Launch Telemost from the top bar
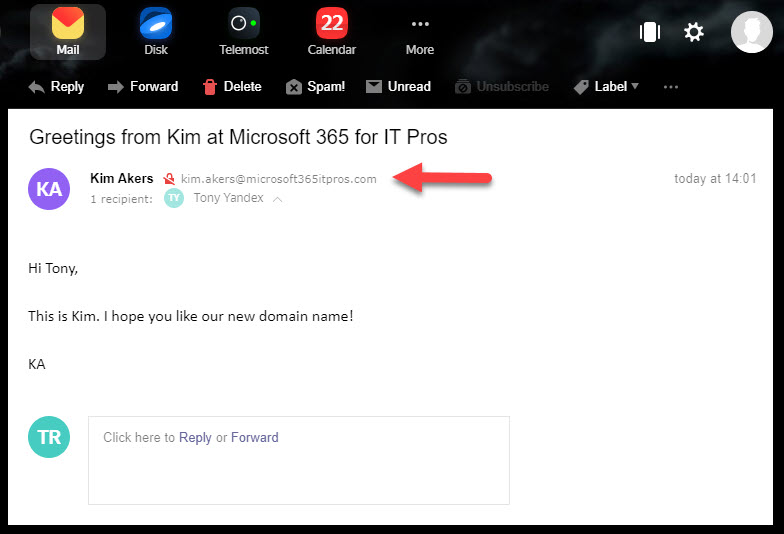The image size is (784, 534). pos(244,32)
